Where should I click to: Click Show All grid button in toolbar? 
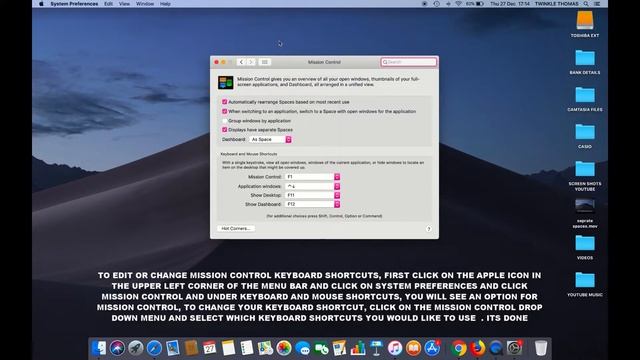click(x=264, y=62)
